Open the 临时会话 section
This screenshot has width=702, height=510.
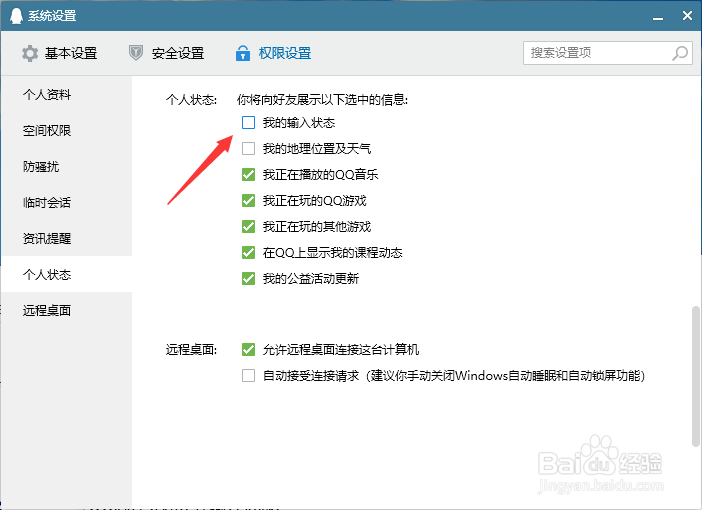tap(66, 202)
